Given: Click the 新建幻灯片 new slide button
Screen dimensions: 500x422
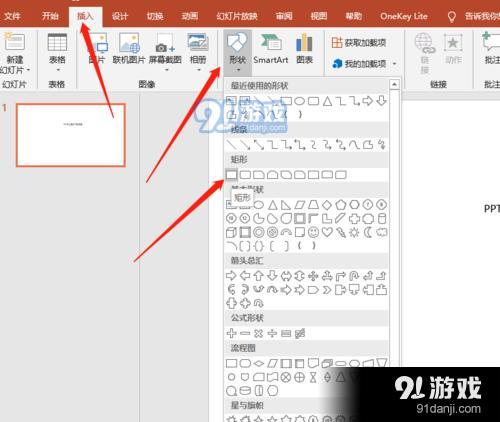Looking at the screenshot, I should coord(15,54).
